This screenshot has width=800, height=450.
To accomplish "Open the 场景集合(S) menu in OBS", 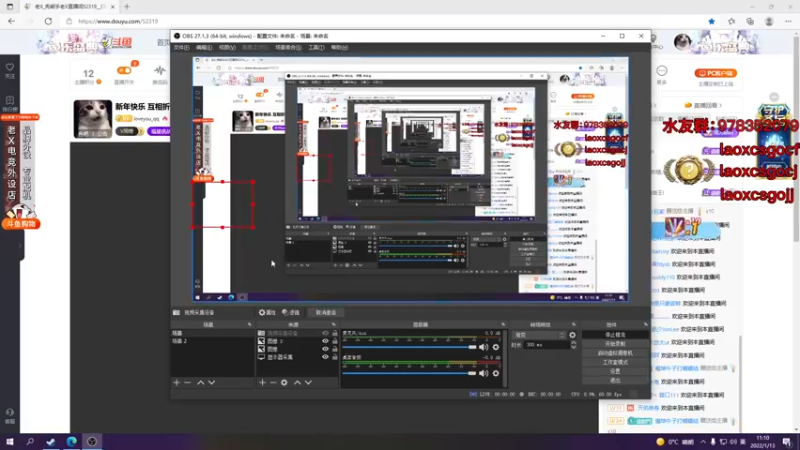I will pyautogui.click(x=288, y=47).
